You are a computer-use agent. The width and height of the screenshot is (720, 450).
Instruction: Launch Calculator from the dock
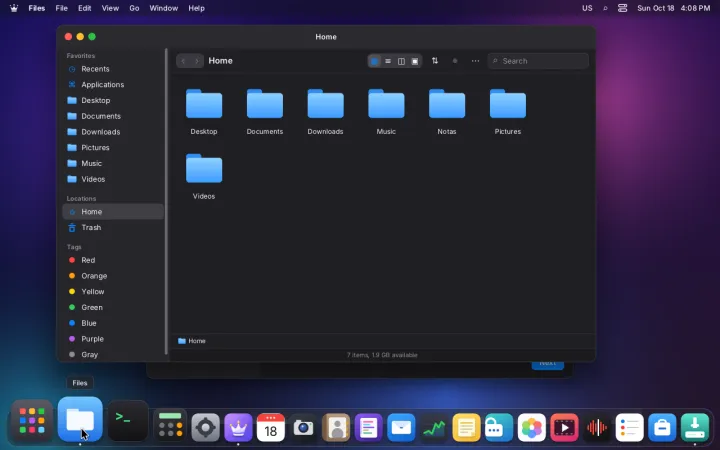click(170, 425)
